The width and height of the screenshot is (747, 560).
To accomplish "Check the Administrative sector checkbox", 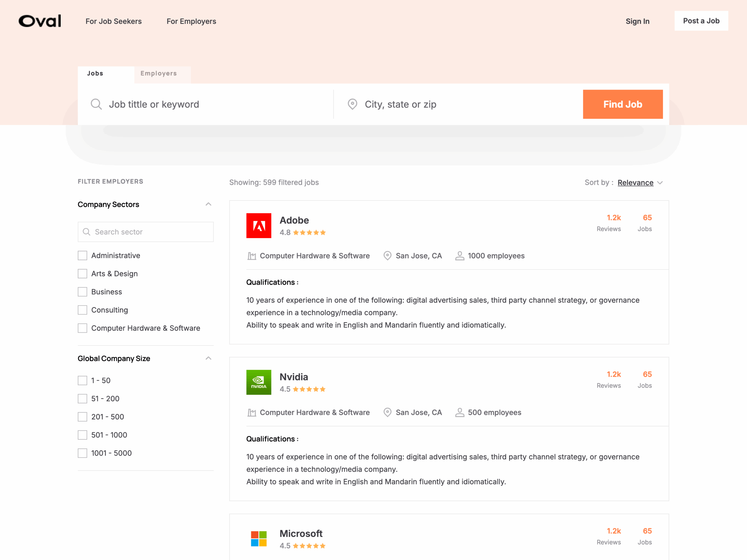I will pos(82,255).
